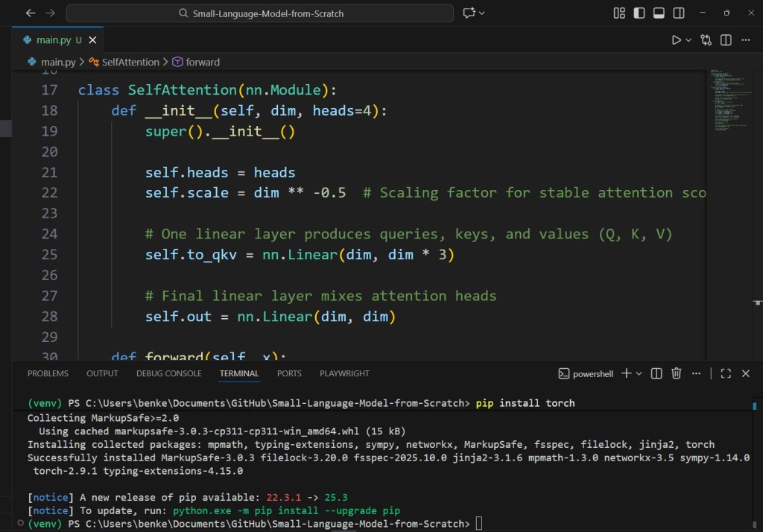Switch to the PROBLEMS tab
763x532 pixels.
[48, 373]
